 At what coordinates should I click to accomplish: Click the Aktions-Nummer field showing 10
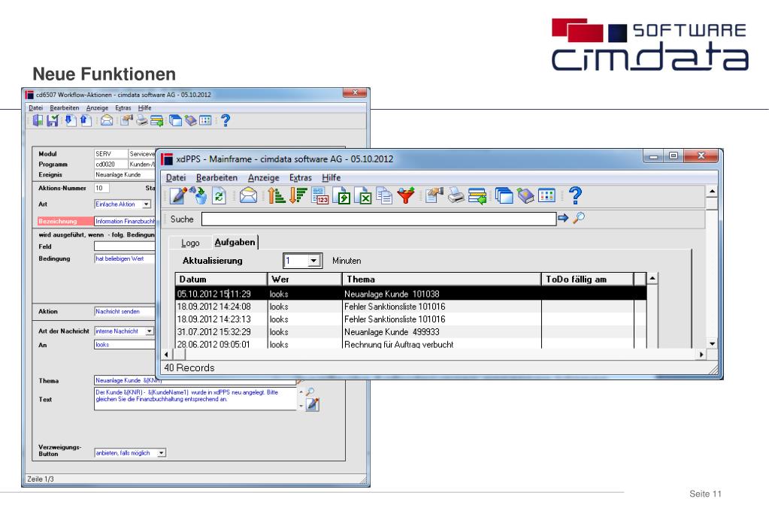point(101,188)
